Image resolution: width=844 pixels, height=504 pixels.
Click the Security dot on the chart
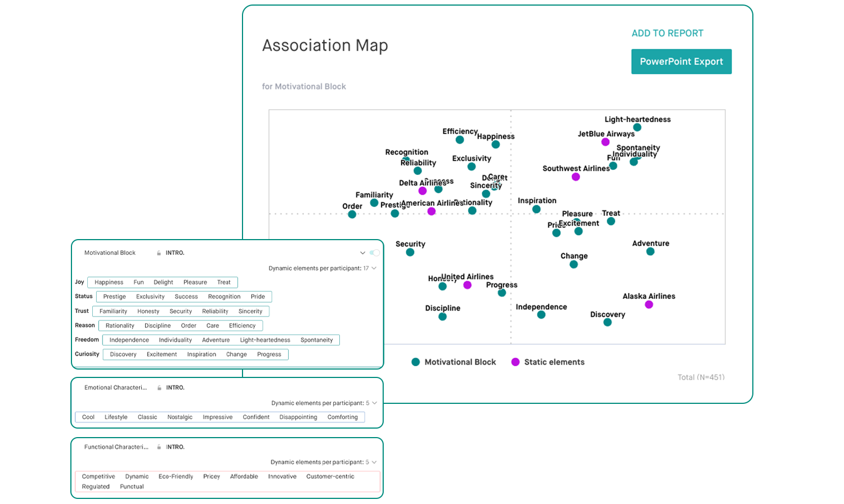[x=410, y=253]
